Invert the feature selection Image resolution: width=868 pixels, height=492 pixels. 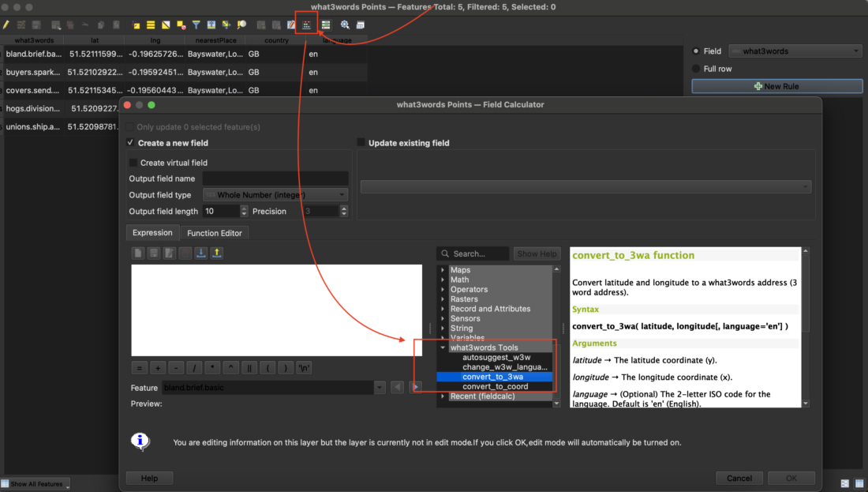coord(166,25)
